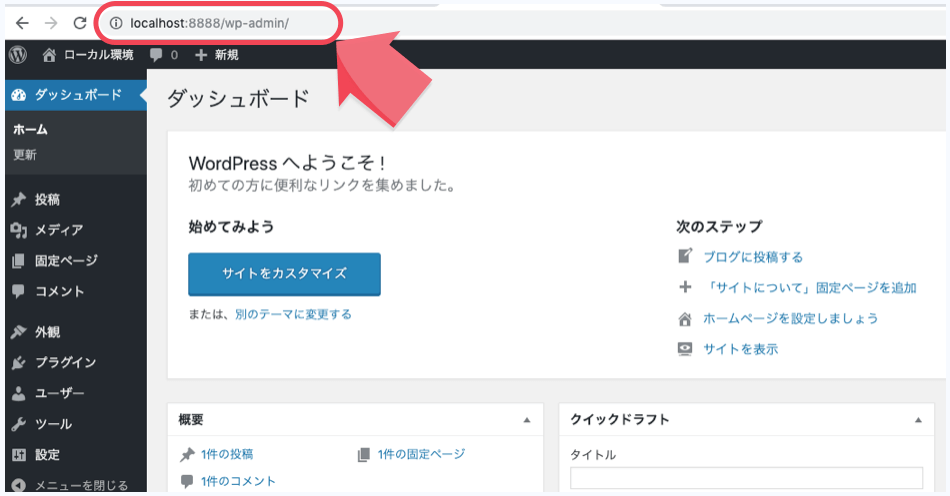Click the pages icon for 固定ページ
The width and height of the screenshot is (950, 496).
[x=18, y=260]
